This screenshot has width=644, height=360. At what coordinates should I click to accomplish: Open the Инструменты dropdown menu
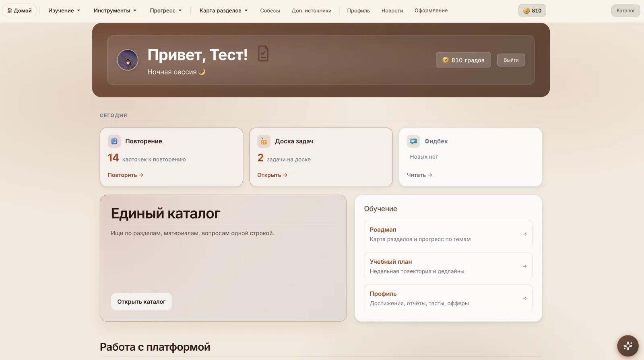pos(115,10)
